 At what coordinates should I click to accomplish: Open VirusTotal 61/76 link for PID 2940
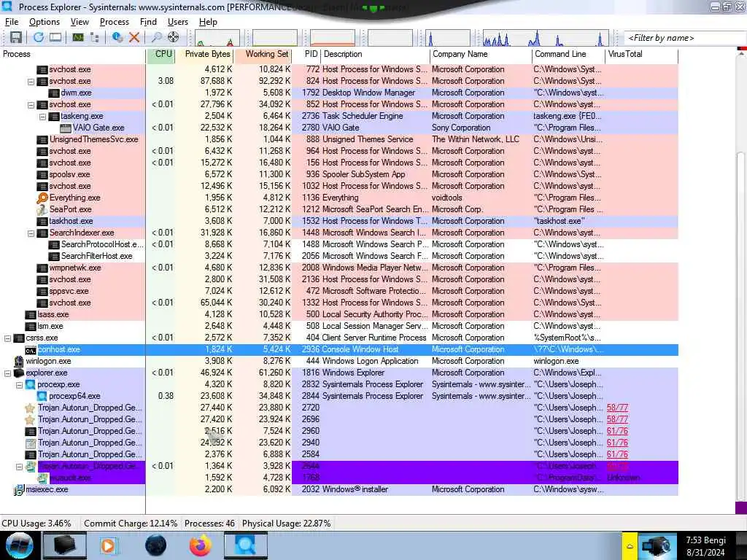[x=617, y=443]
